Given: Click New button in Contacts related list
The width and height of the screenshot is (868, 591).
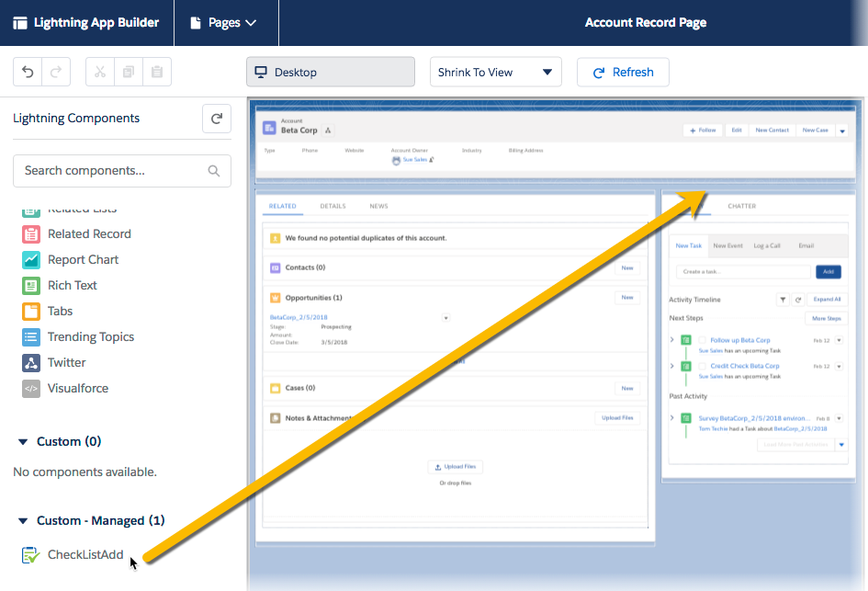Looking at the screenshot, I should click(x=627, y=268).
